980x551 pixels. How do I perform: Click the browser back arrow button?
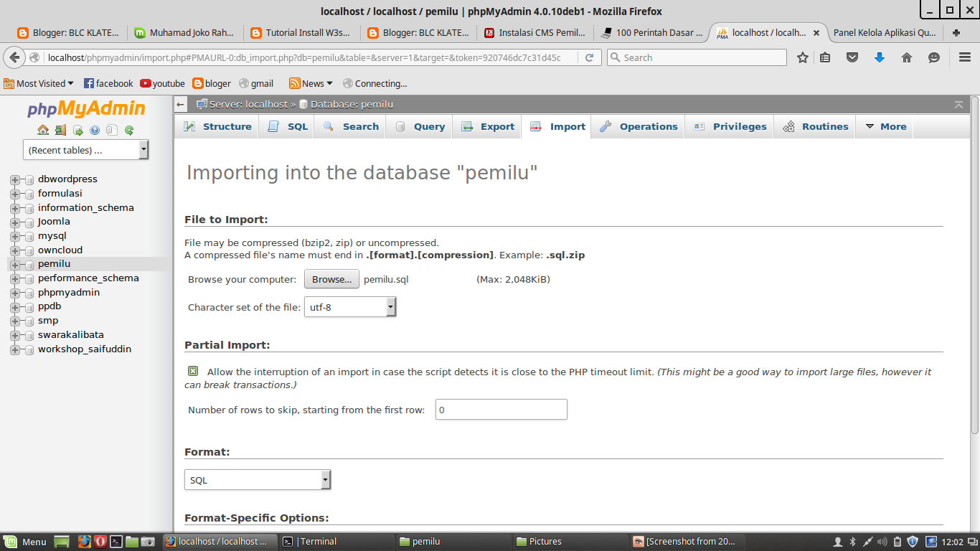pyautogui.click(x=14, y=57)
